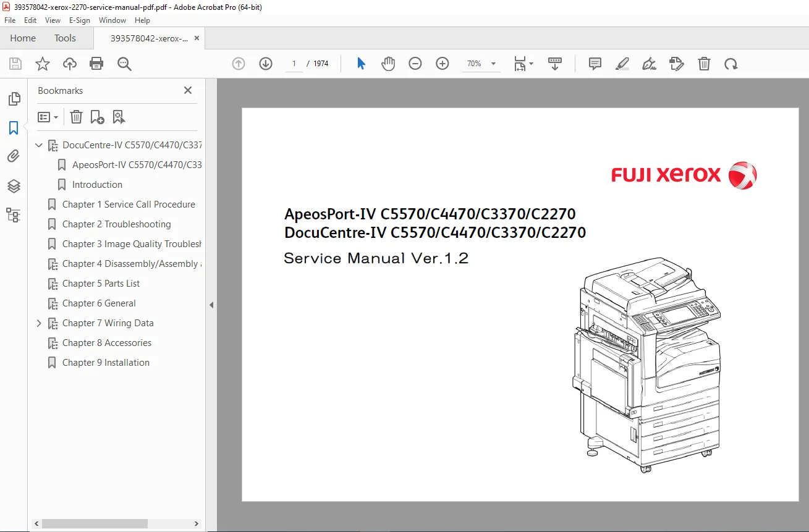Image resolution: width=809 pixels, height=532 pixels.
Task: Activate the Hand pan tool
Action: tap(388, 64)
